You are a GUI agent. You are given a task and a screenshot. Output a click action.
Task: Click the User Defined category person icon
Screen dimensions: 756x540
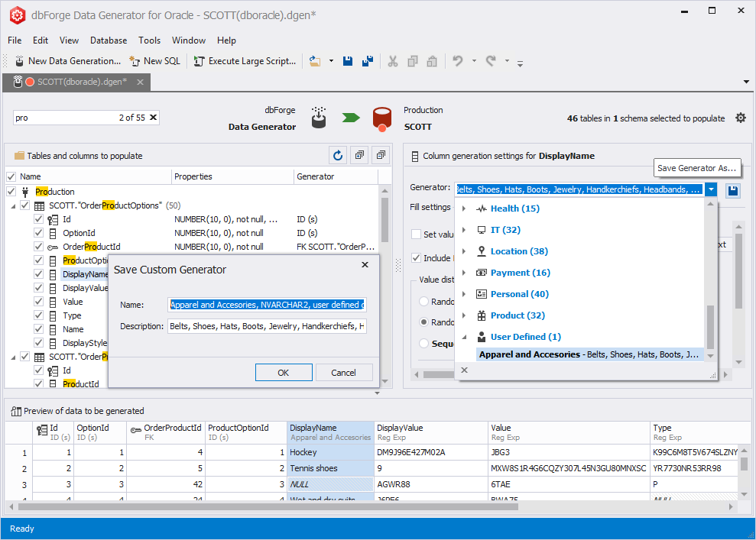coord(481,337)
